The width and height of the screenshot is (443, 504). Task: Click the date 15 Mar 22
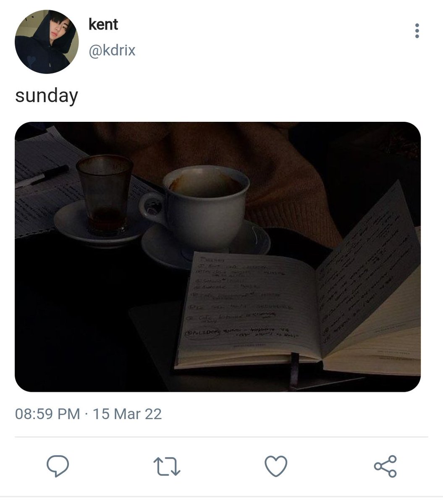[127, 414]
